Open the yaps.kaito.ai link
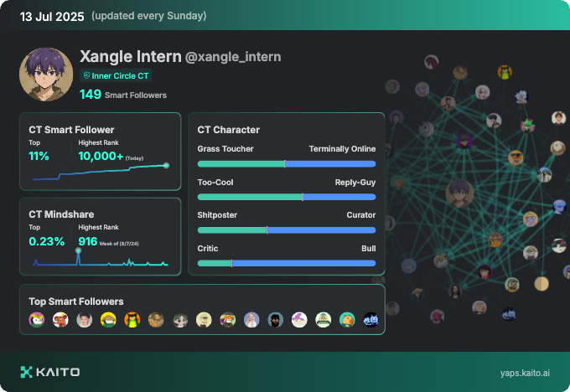Image resolution: width=570 pixels, height=392 pixels. coord(525,373)
